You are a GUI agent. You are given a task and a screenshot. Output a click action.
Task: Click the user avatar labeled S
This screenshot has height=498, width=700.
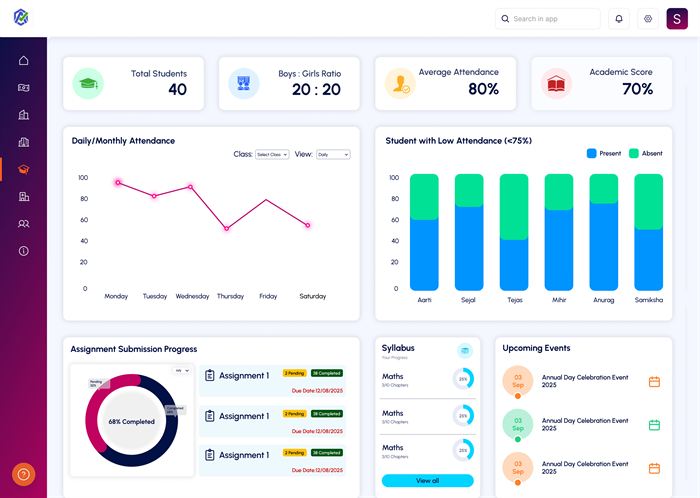point(678,19)
